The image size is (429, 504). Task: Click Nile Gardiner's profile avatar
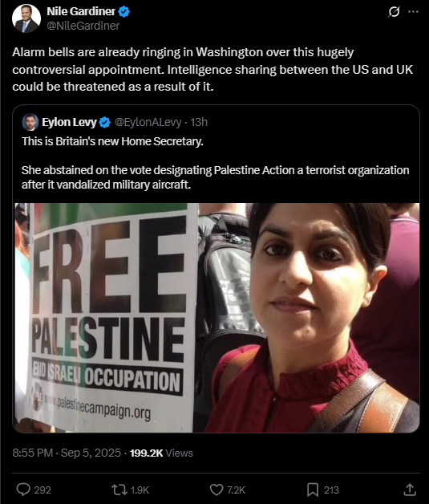pyautogui.click(x=26, y=18)
